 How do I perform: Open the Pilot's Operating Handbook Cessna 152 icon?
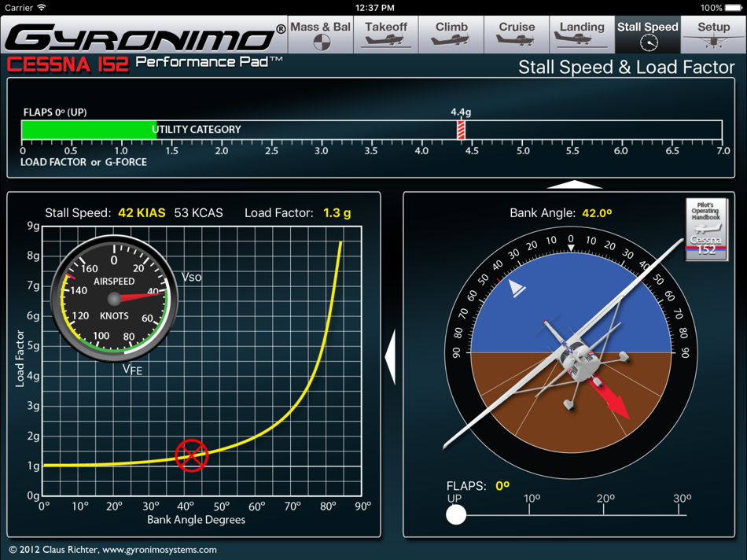pyautogui.click(x=707, y=229)
